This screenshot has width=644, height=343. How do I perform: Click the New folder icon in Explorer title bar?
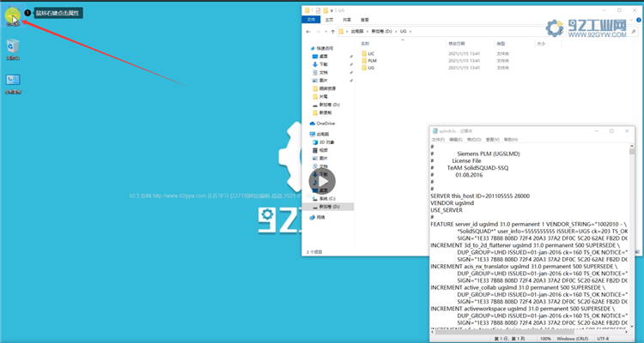pos(325,10)
